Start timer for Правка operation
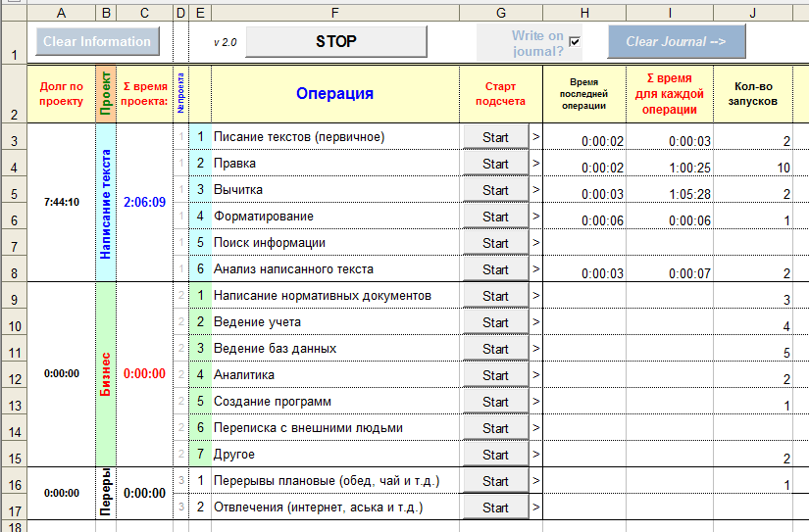 tap(495, 164)
